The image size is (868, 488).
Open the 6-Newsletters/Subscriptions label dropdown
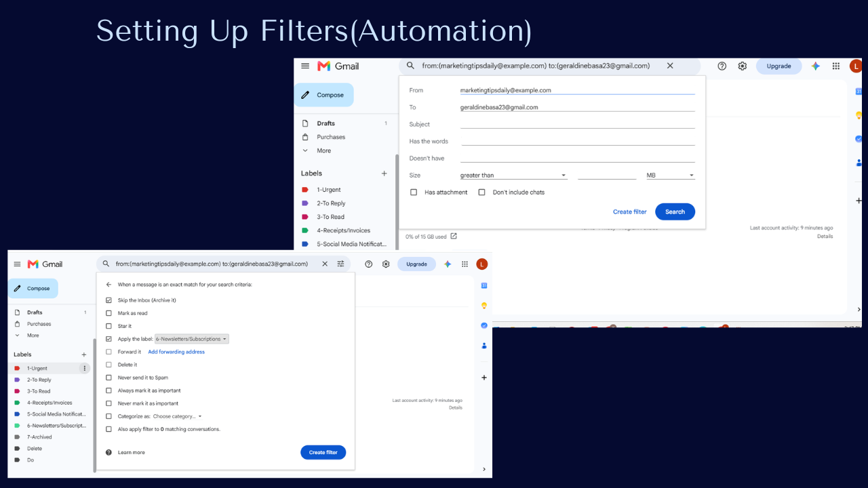(x=192, y=339)
